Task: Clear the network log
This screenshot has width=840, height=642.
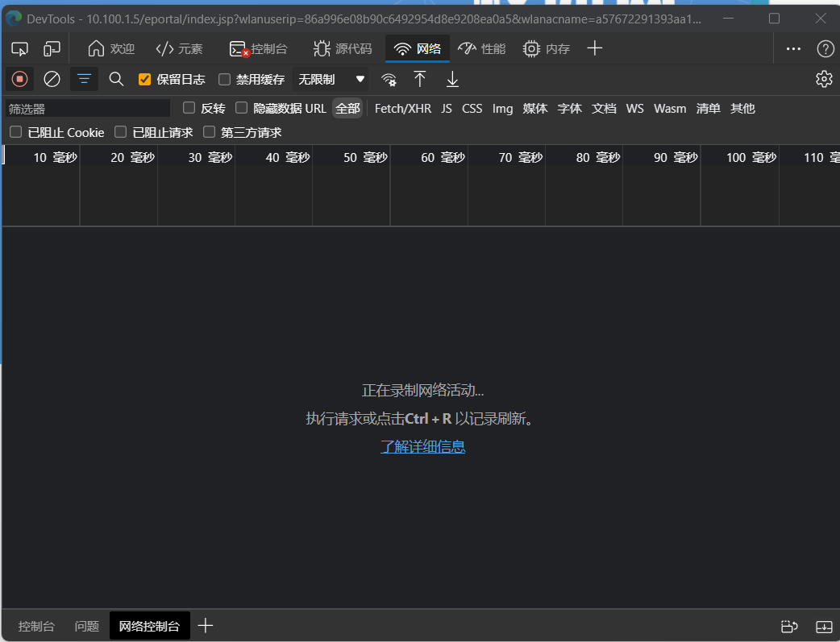Action: [x=52, y=79]
